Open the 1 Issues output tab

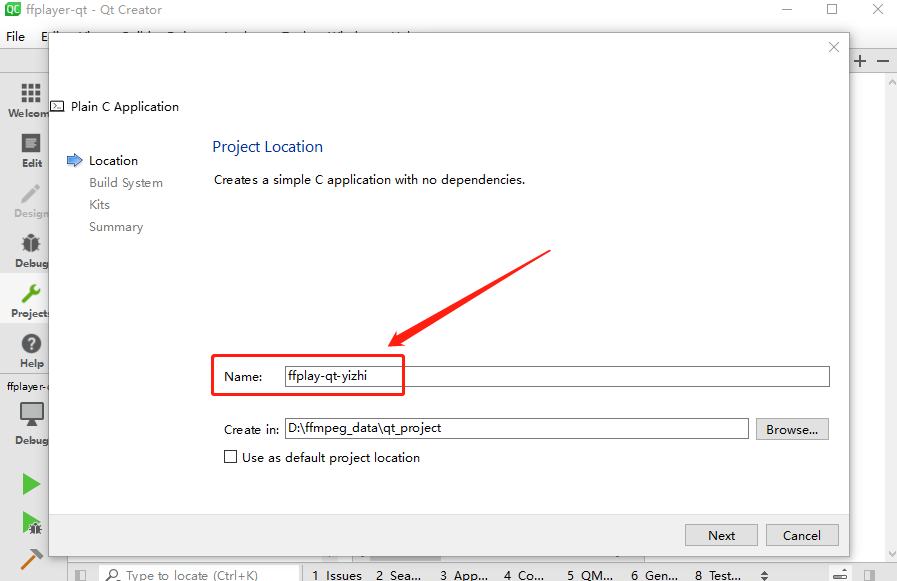pos(337,575)
